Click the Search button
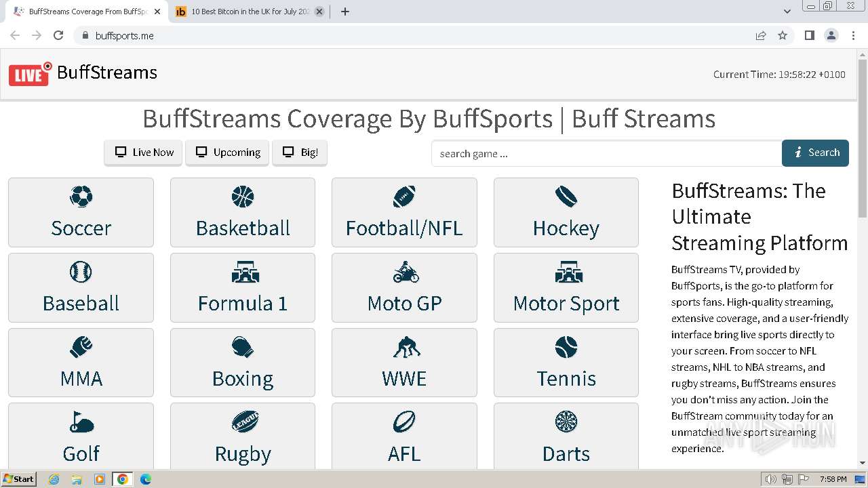 click(815, 153)
